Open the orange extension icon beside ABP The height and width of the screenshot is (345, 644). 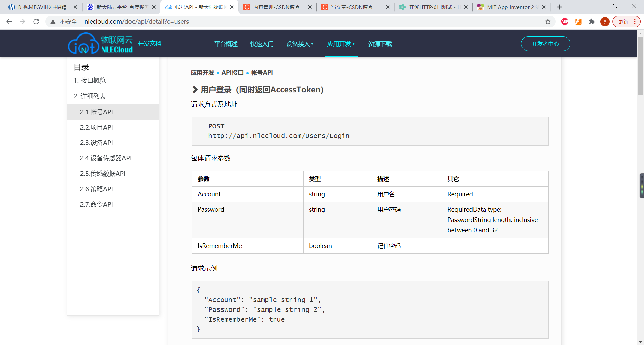[x=578, y=22]
